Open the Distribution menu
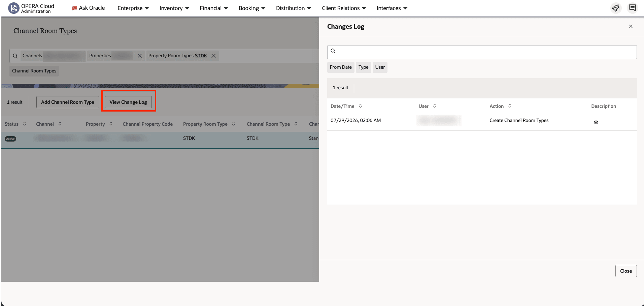The height and width of the screenshot is (307, 644). point(294,8)
